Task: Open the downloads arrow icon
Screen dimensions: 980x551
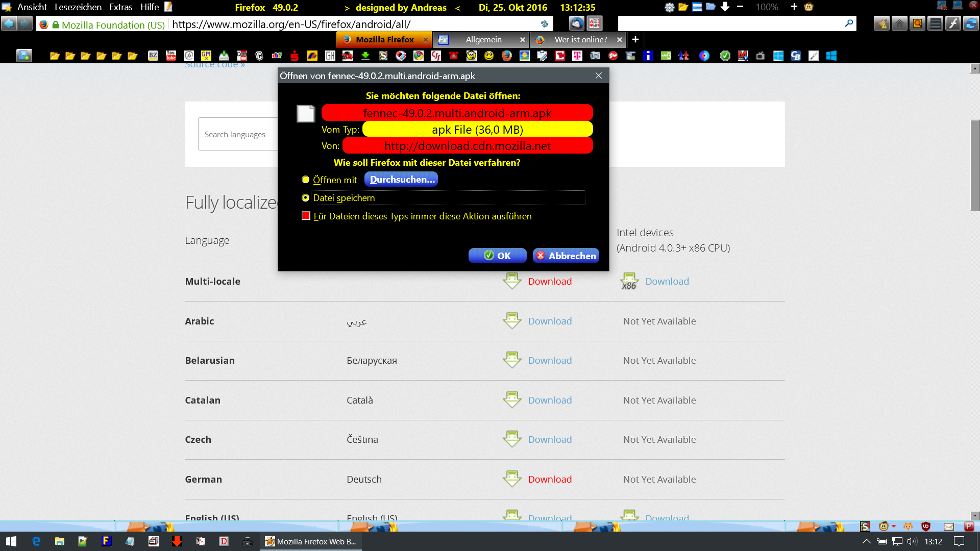Action: pos(725,7)
